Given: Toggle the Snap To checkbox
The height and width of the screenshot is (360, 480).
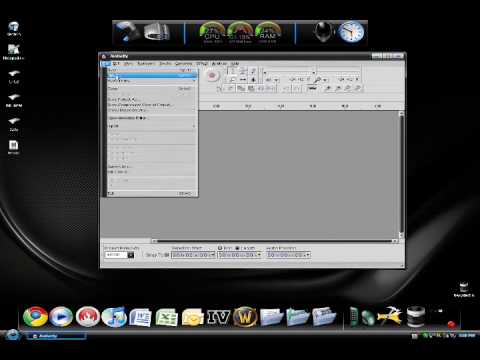Looking at the screenshot, I should [x=167, y=255].
